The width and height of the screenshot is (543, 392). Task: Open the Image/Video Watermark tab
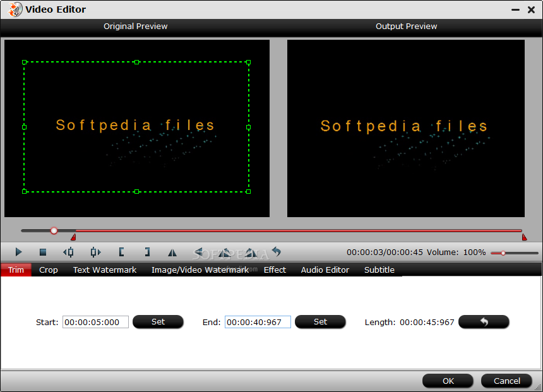point(200,270)
